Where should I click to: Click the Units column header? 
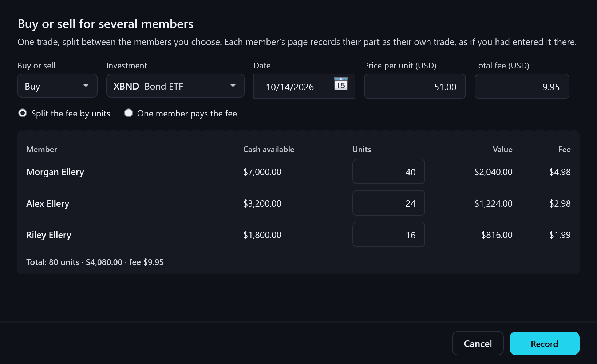(x=362, y=149)
